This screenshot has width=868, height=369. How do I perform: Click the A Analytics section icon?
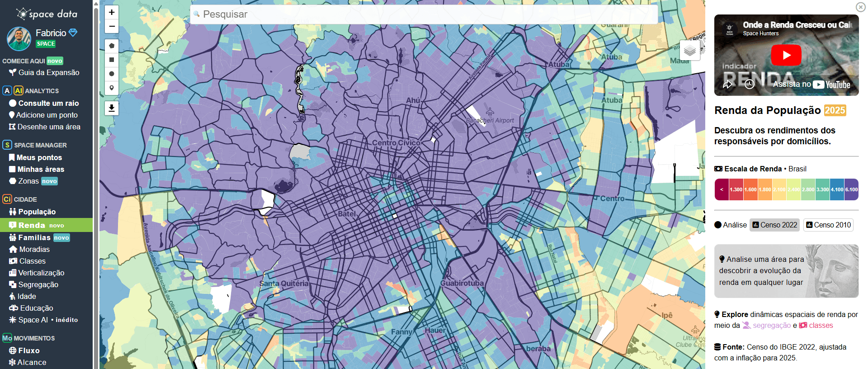click(7, 90)
